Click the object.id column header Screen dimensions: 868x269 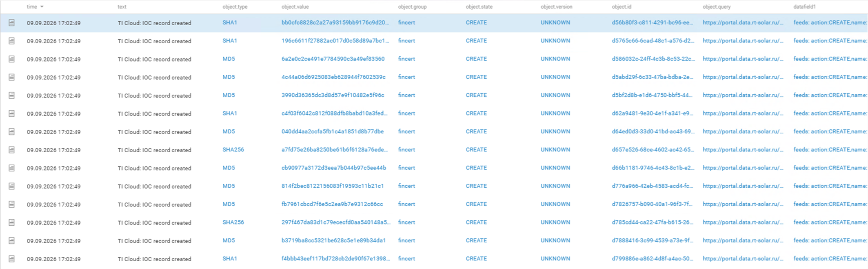coord(622,7)
